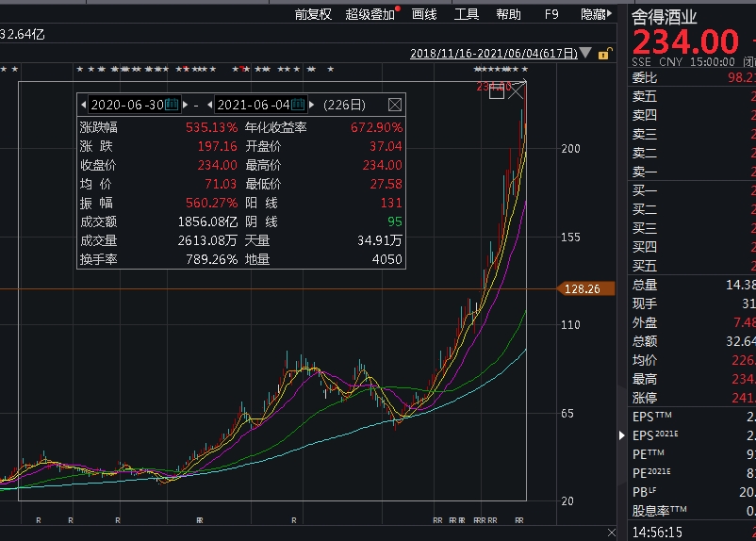756x541 pixels.
Task: Select the 画线 drawing tool menu
Action: (x=425, y=14)
